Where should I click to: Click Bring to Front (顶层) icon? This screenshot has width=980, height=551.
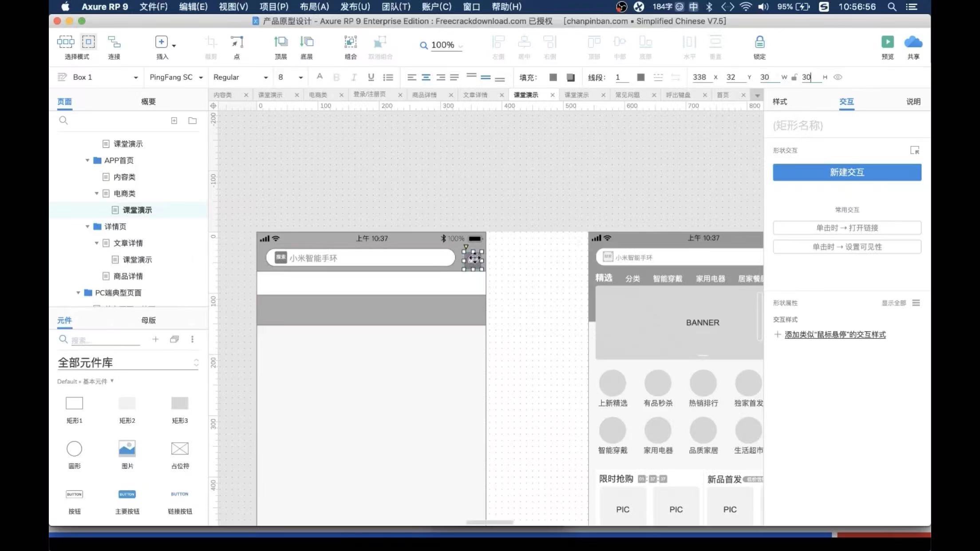coord(281,42)
